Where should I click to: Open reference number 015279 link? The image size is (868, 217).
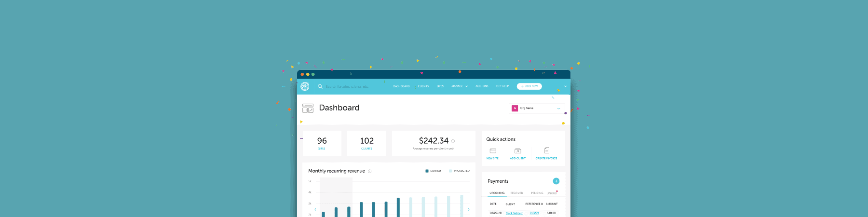pos(534,213)
